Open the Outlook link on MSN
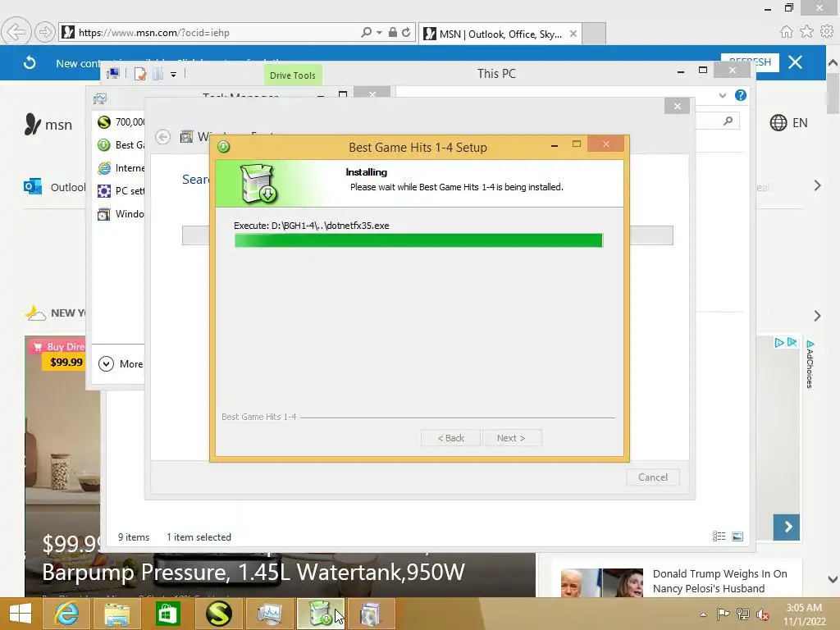Viewport: 840px width, 630px height. click(x=54, y=187)
